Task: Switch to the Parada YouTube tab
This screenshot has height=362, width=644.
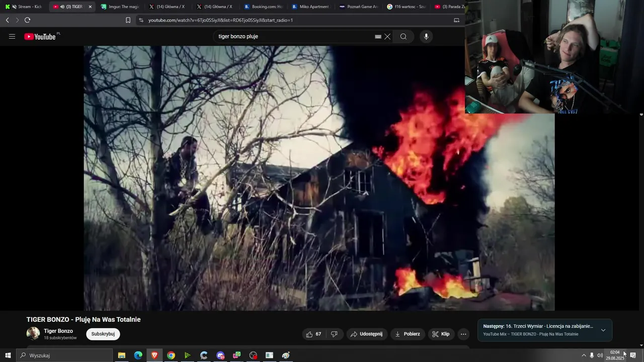Action: [x=449, y=7]
